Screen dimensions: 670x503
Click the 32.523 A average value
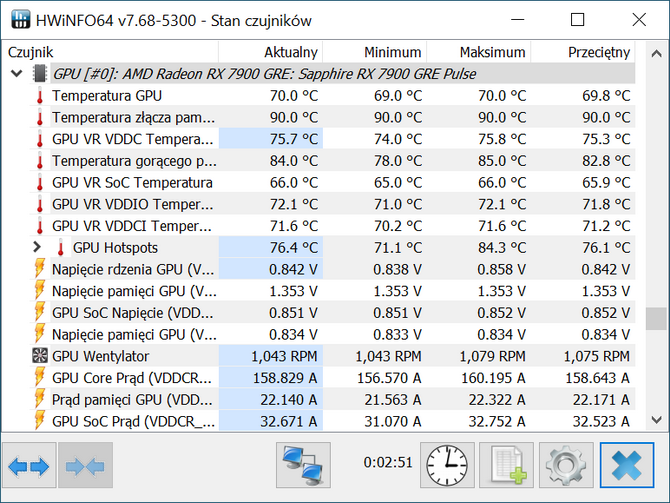click(601, 422)
